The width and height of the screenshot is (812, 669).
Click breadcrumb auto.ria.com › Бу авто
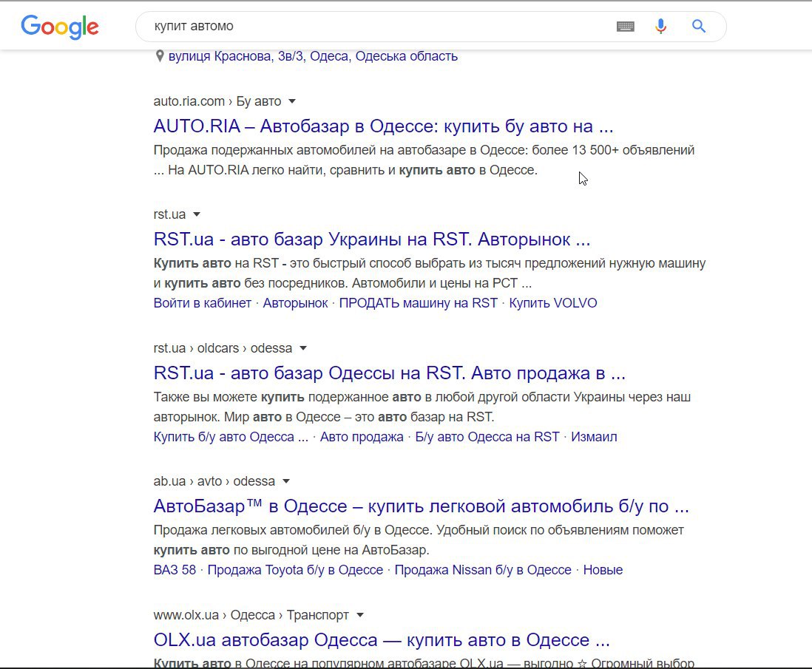point(217,101)
